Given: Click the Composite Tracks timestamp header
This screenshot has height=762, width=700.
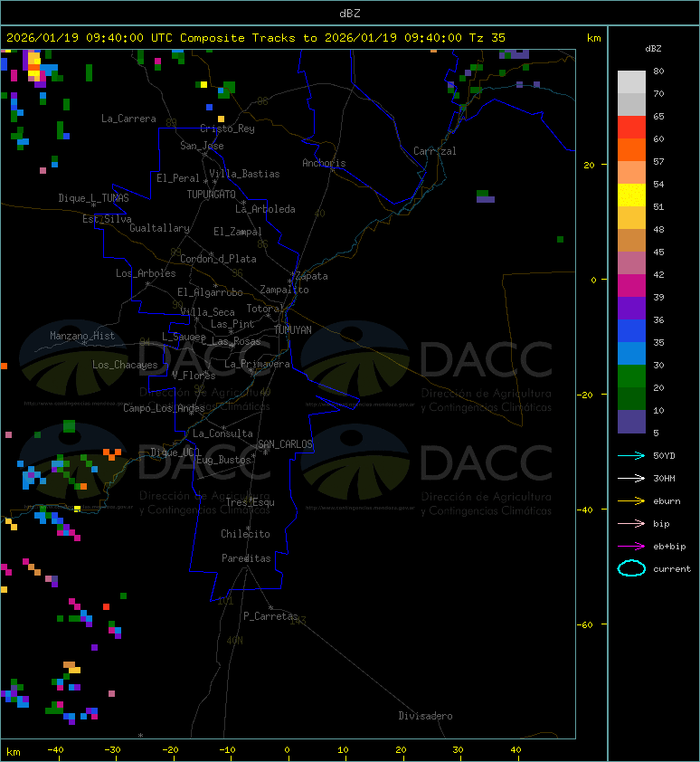Looking at the screenshot, I should [x=256, y=38].
